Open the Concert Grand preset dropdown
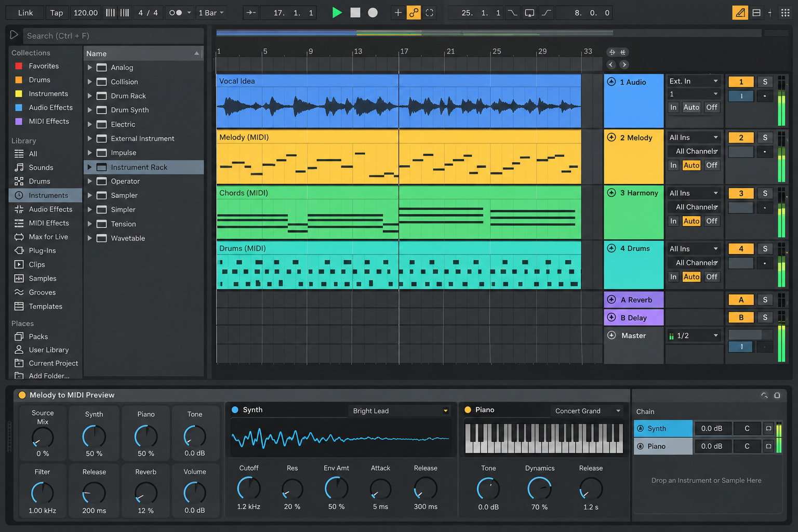798x532 pixels. [587, 410]
